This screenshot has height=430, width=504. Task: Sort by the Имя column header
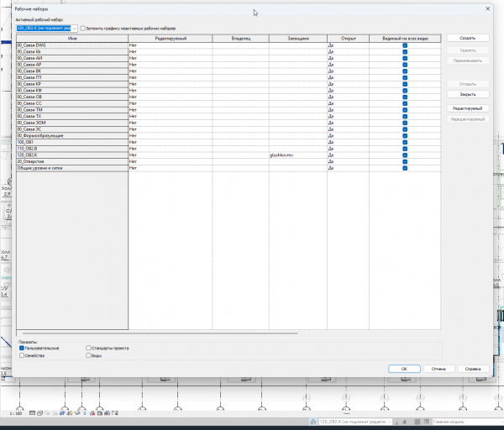tap(72, 39)
